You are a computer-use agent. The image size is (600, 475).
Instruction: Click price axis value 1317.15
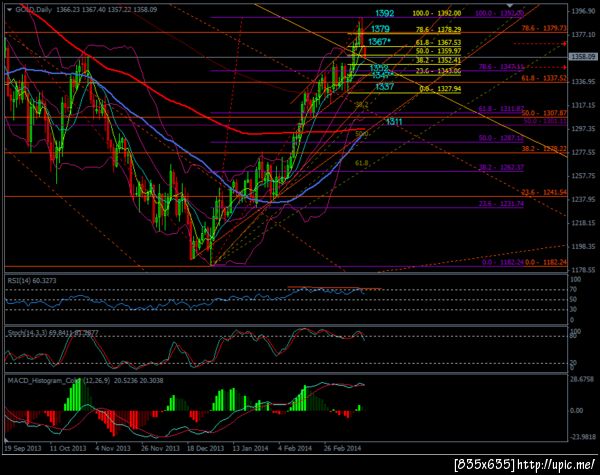[x=583, y=105]
